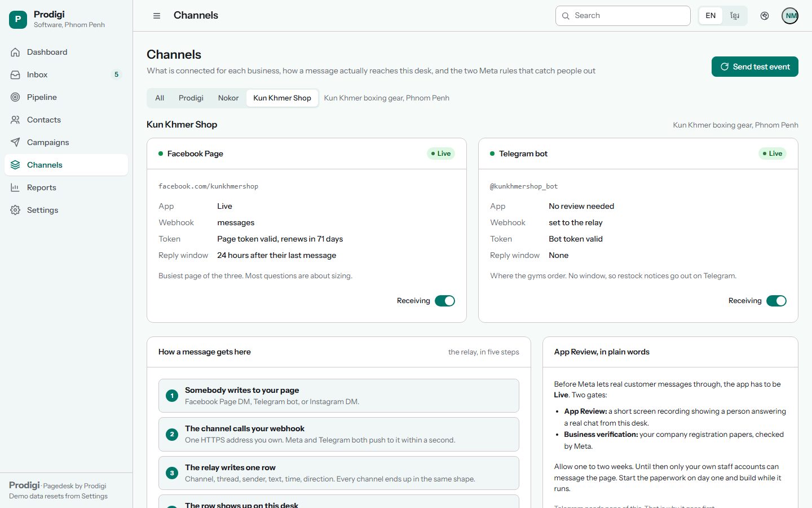This screenshot has height=508, width=812.
Task: Select the Channels sidebar item
Action: point(66,165)
